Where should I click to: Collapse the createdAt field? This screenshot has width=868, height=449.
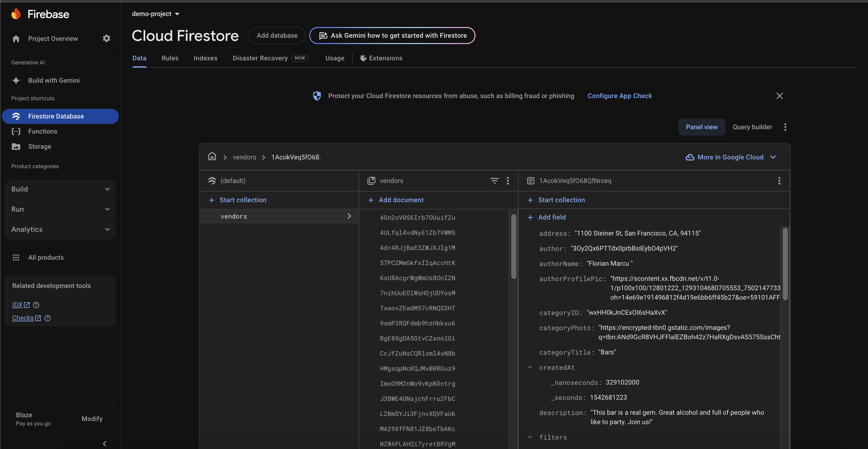tap(530, 368)
